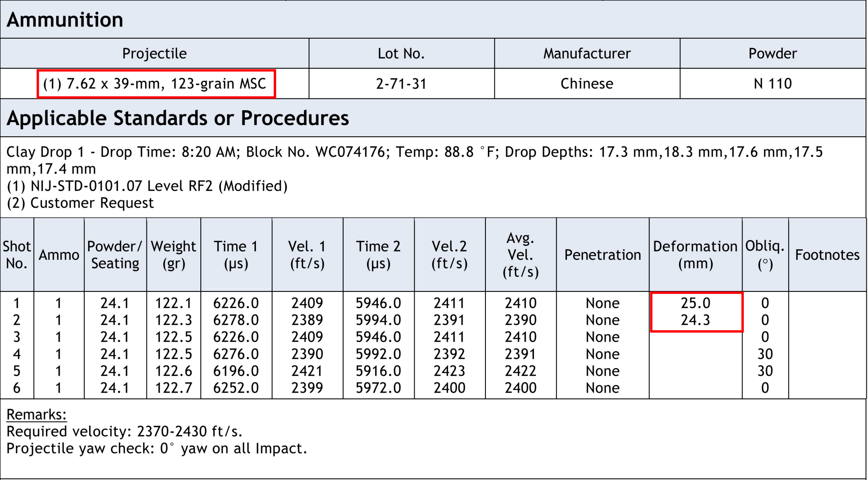
Task: Click the Customer Request line
Action: point(80,203)
